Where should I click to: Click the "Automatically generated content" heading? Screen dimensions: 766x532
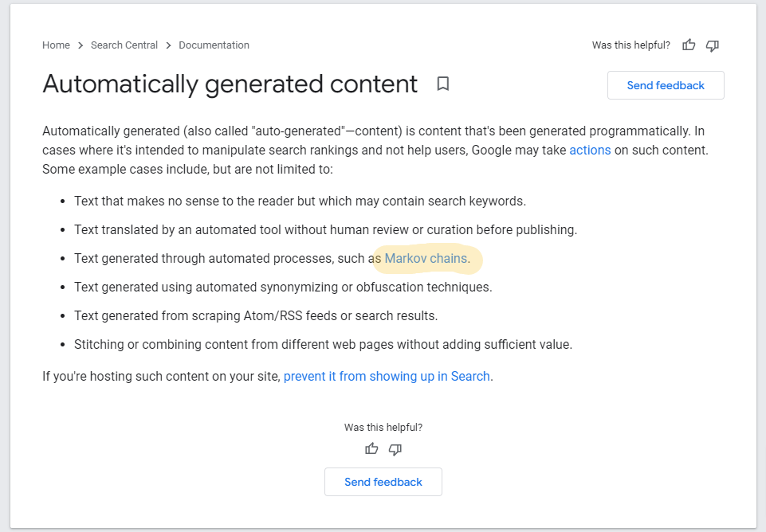(x=230, y=84)
